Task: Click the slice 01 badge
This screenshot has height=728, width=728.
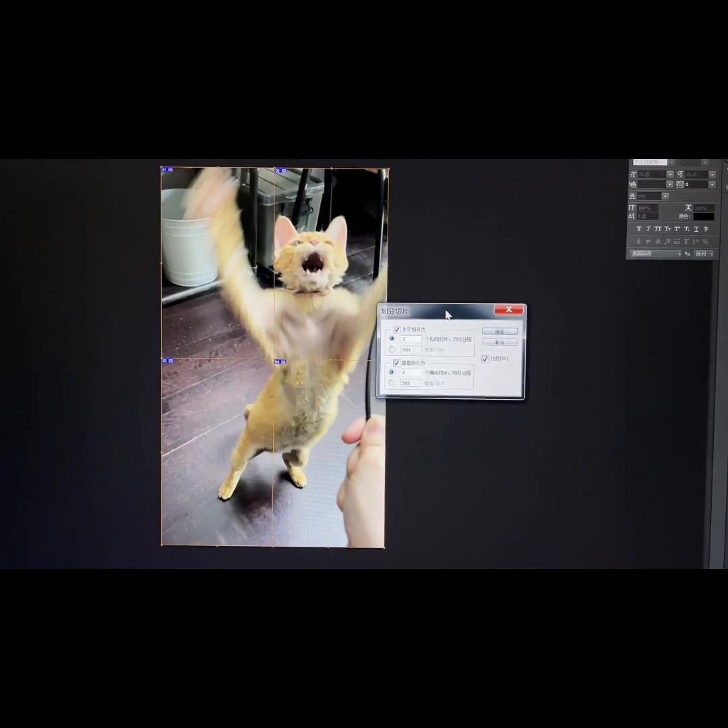Action: (167, 170)
